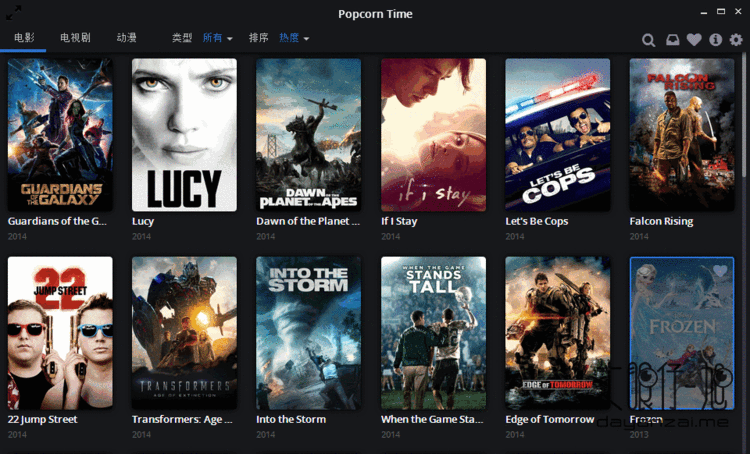Toggle favorite heart on Frozen poster
Screen dimensions: 750x454
tap(720, 271)
